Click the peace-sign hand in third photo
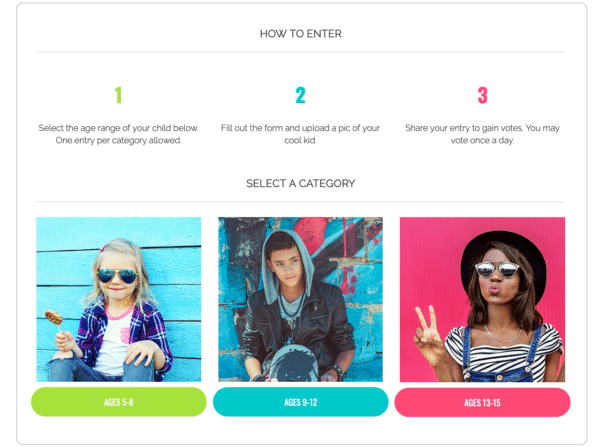 (427, 329)
